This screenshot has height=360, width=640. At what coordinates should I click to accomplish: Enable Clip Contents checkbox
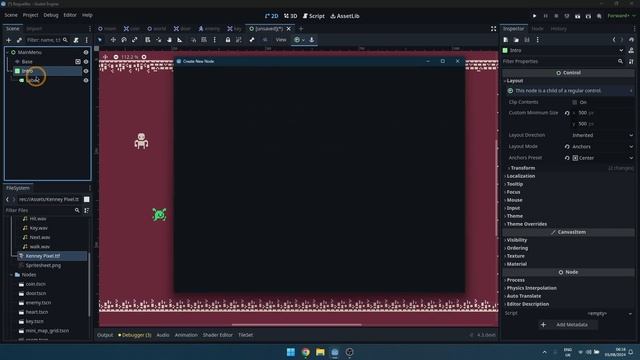tap(574, 102)
